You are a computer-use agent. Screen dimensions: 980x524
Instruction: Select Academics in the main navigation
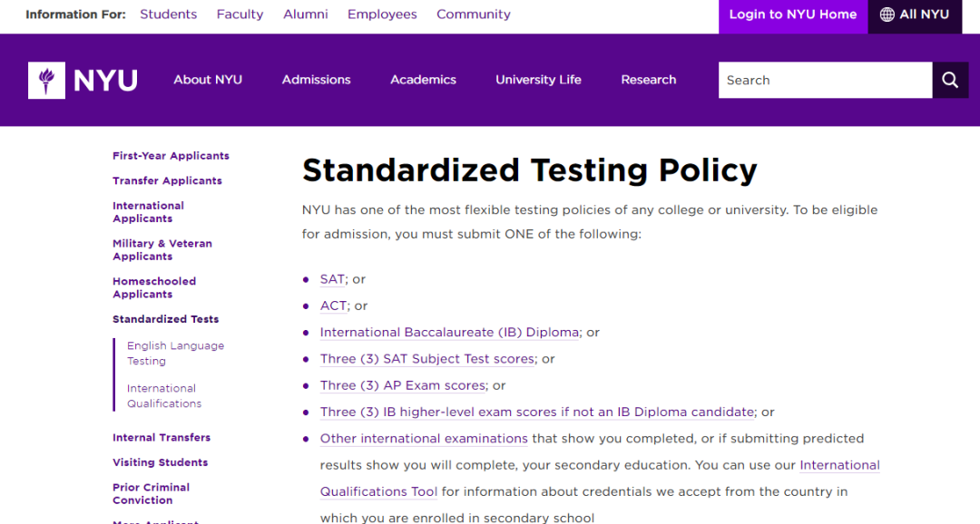[423, 80]
